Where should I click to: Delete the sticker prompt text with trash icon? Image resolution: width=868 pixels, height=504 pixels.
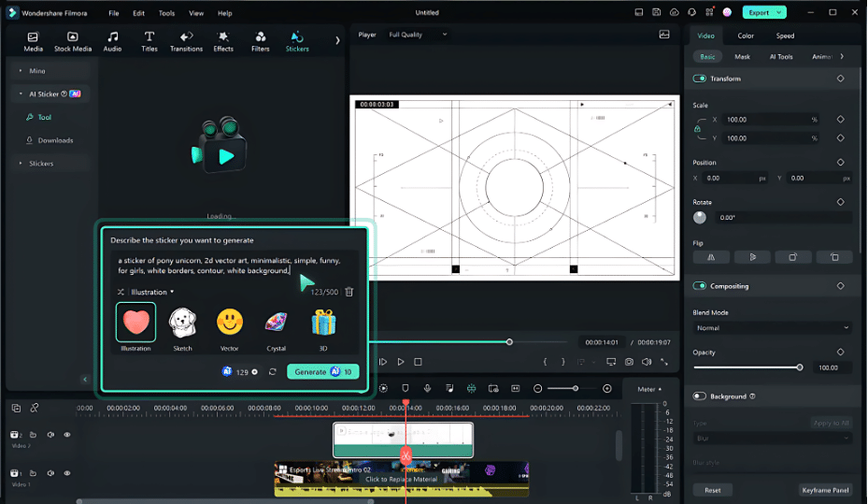tap(349, 292)
